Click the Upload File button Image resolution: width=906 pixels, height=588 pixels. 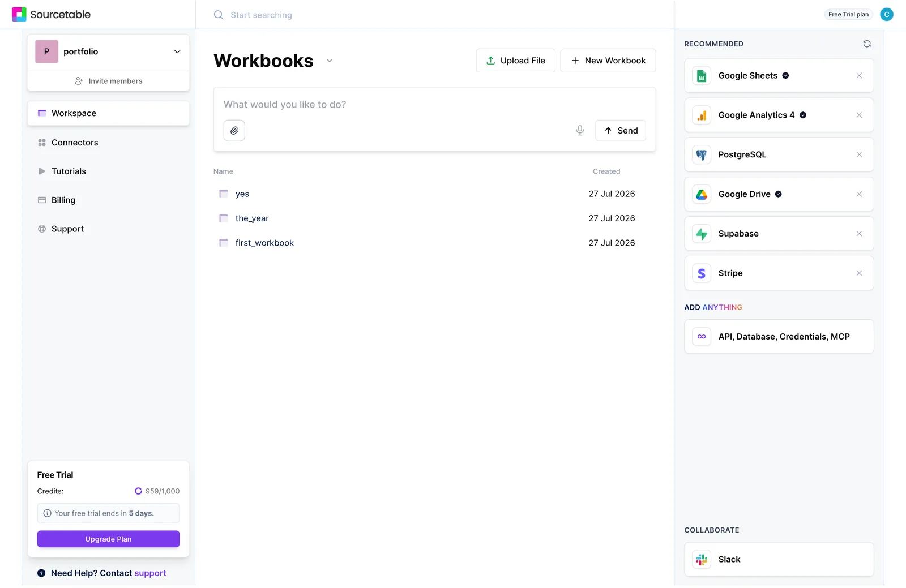pos(515,61)
